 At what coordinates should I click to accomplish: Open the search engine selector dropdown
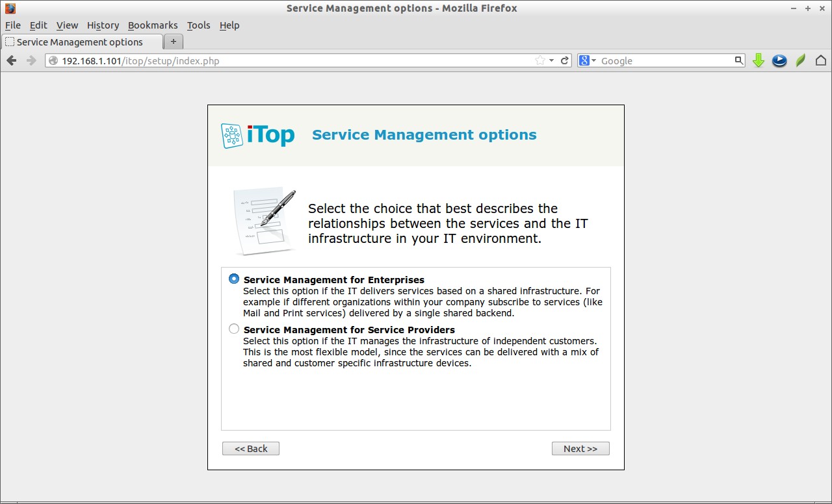[588, 60]
